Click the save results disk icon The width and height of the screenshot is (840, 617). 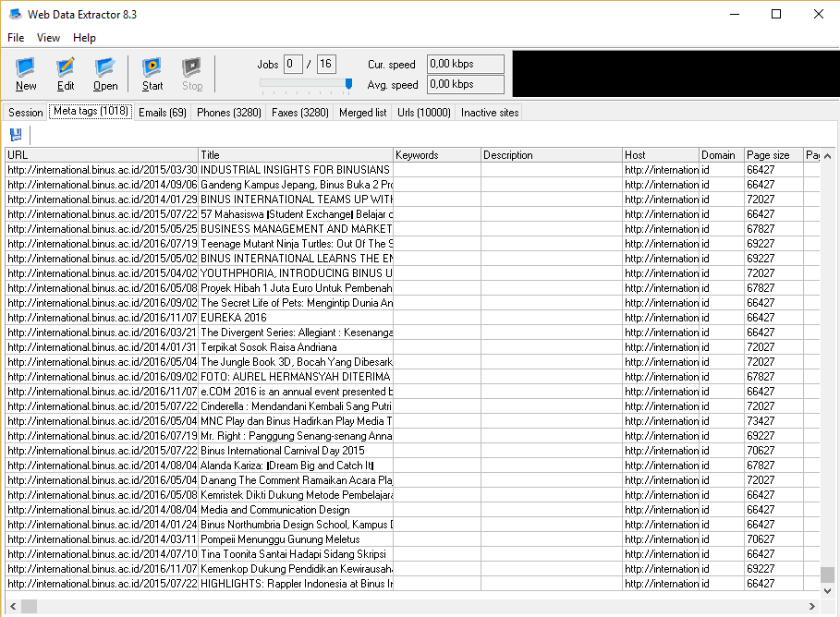coord(16,135)
